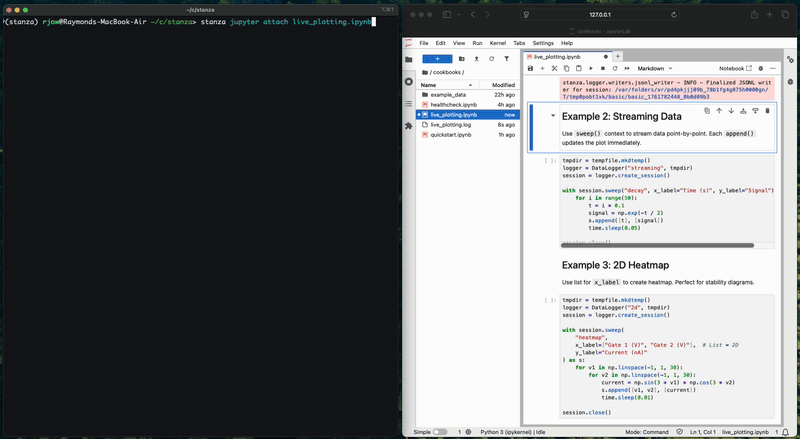Cut the selected cell using scissors icon

point(553,68)
